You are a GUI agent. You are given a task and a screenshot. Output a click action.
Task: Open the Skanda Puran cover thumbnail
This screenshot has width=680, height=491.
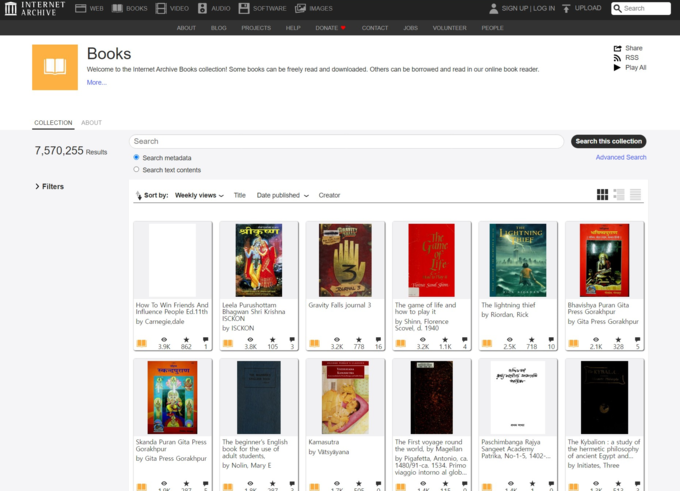pyautogui.click(x=172, y=397)
